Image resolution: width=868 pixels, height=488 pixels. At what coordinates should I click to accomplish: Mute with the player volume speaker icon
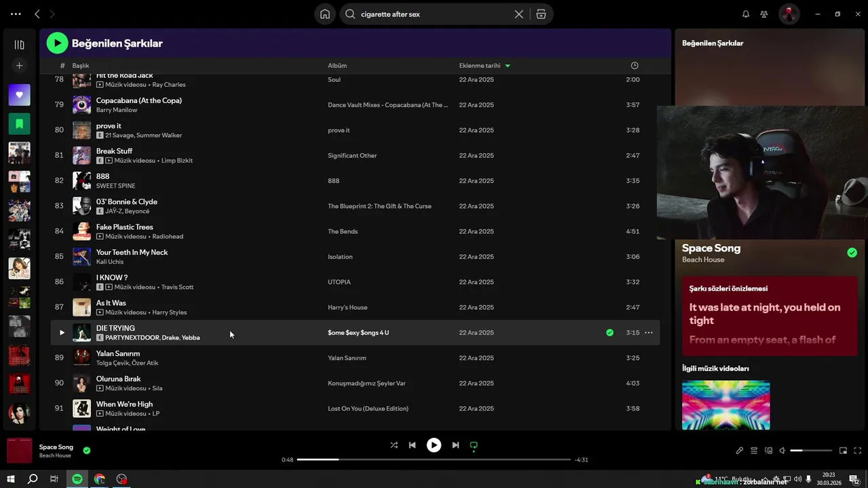pyautogui.click(x=783, y=451)
